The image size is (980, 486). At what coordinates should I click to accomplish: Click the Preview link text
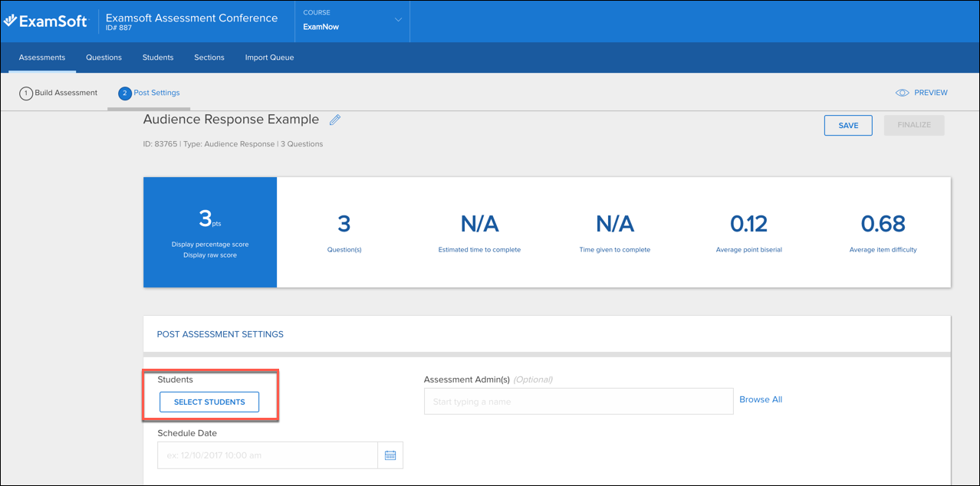pyautogui.click(x=931, y=93)
